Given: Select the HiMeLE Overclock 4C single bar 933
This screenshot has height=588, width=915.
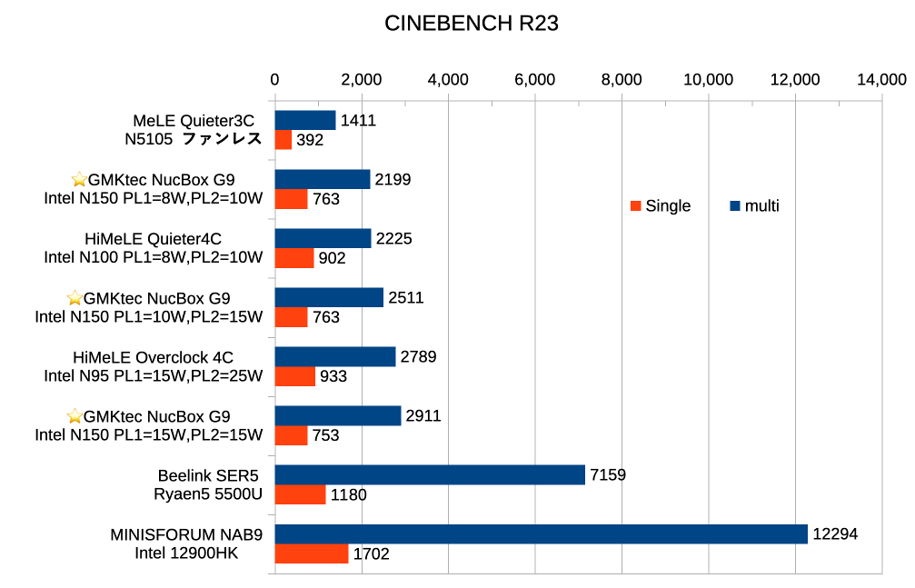Looking at the screenshot, I should point(294,376).
